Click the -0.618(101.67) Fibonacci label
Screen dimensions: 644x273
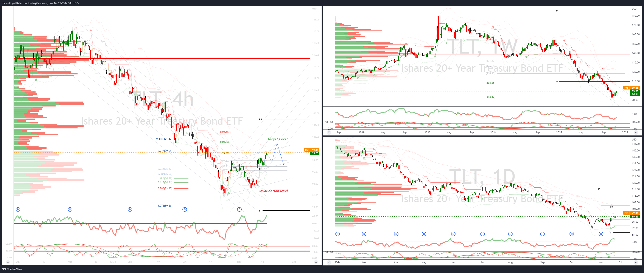click(164, 139)
